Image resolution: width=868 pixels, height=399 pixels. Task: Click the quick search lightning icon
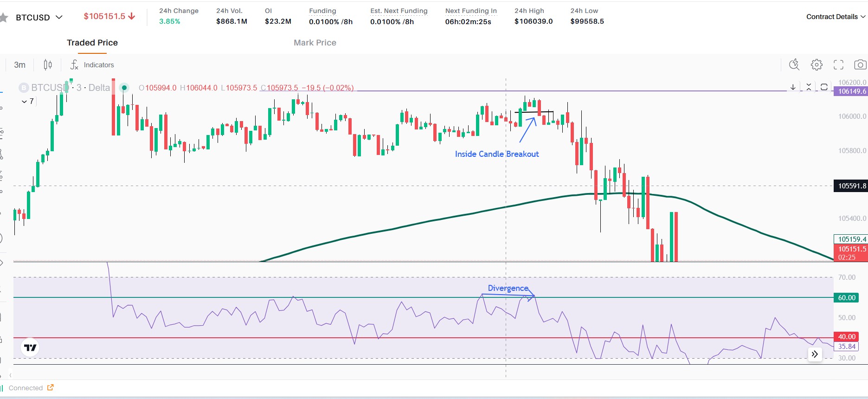click(x=794, y=64)
